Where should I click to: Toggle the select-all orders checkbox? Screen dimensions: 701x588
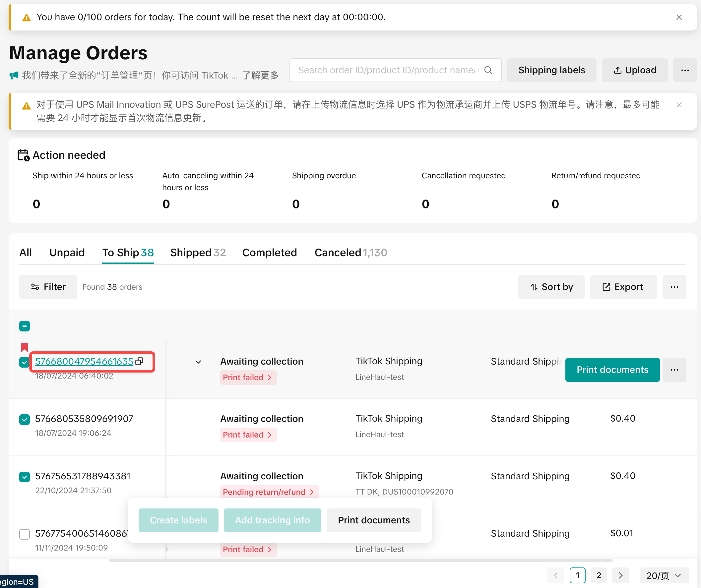pos(24,326)
